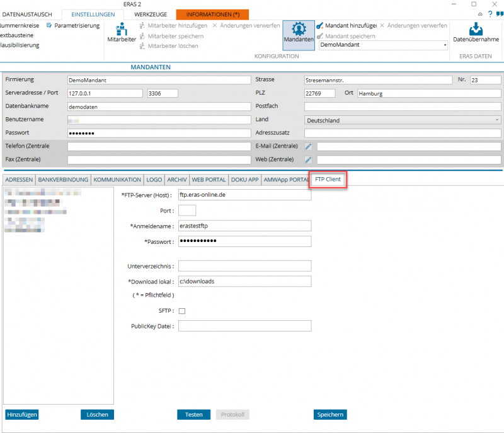This screenshot has height=433, width=504.
Task: Click Mandant hinzufügen
Action: (x=346, y=25)
